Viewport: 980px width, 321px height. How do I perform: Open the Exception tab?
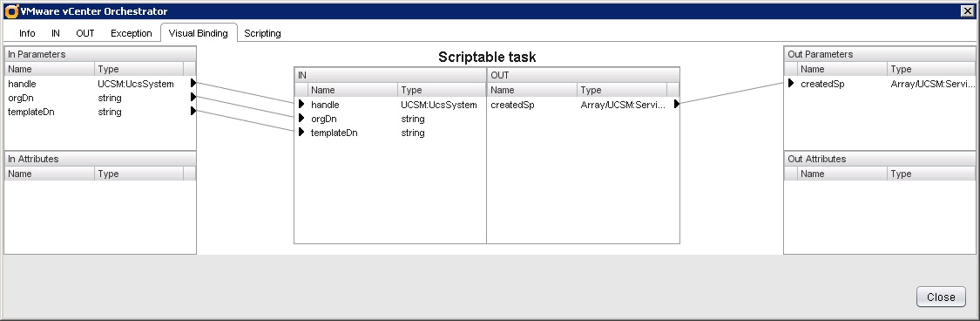click(x=132, y=33)
